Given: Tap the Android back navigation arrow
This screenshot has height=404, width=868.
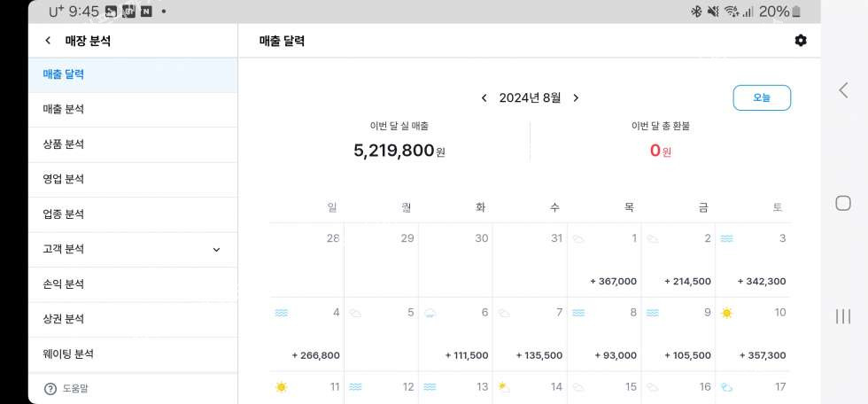Looking at the screenshot, I should click(x=843, y=89).
